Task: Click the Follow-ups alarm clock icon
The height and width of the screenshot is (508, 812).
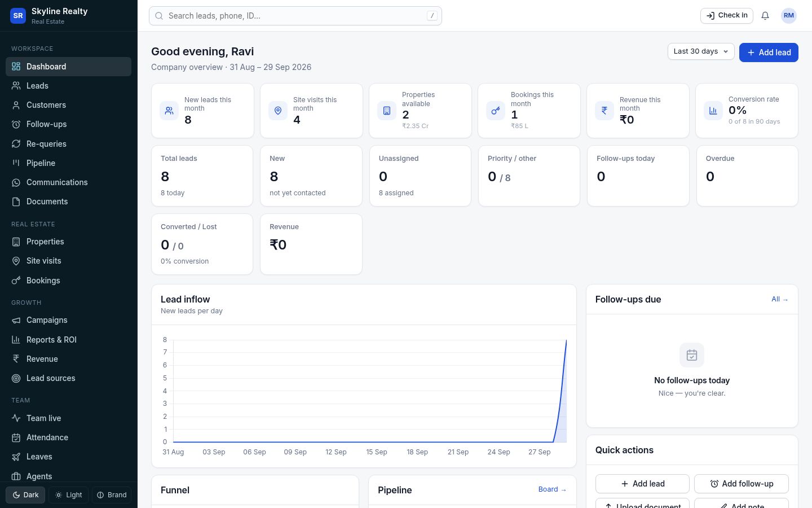Action: click(x=16, y=124)
